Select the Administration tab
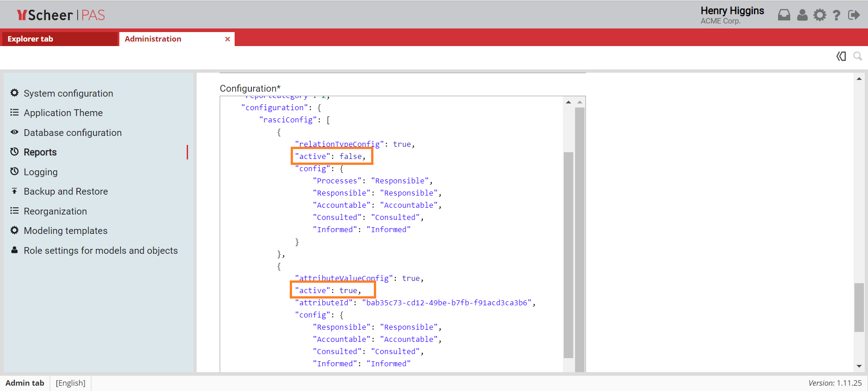Screen dimensions: 868x392 pos(153,39)
